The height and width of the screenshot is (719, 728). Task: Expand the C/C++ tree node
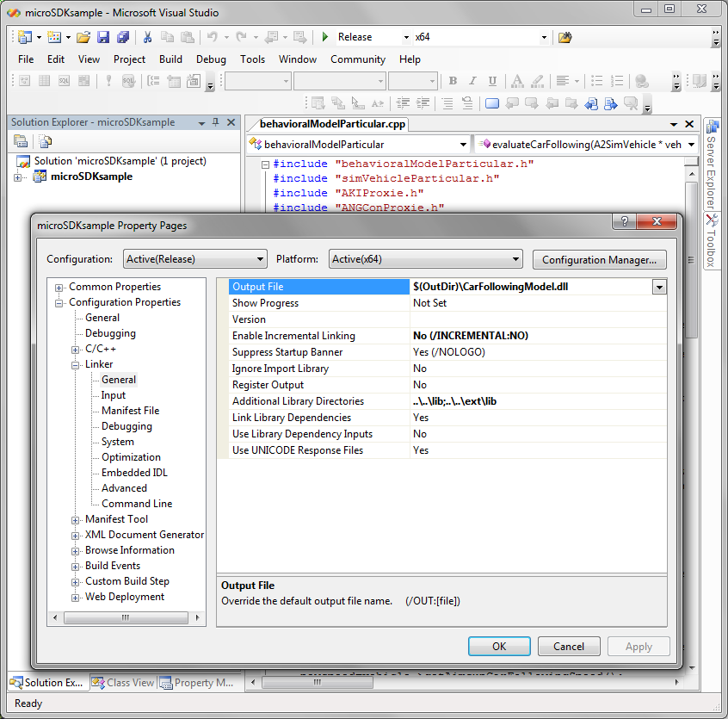(x=76, y=349)
